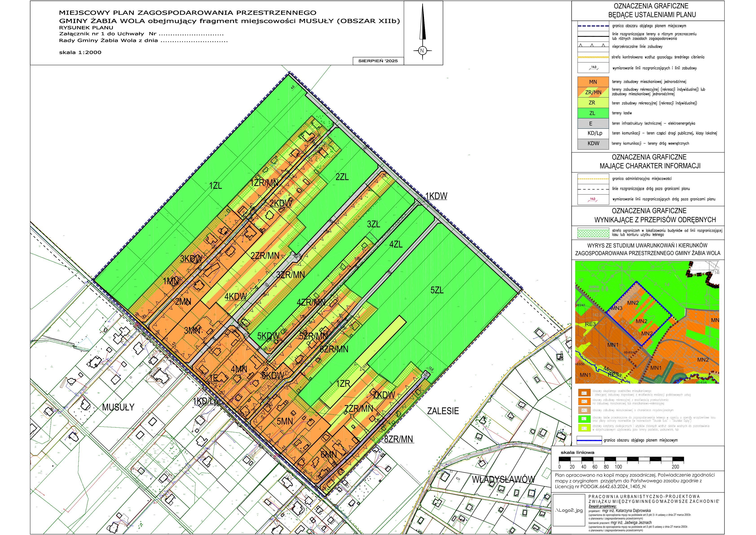This screenshot has height=535, width=756.
Task: Click the 1ZR zone label
Action: 343,384
